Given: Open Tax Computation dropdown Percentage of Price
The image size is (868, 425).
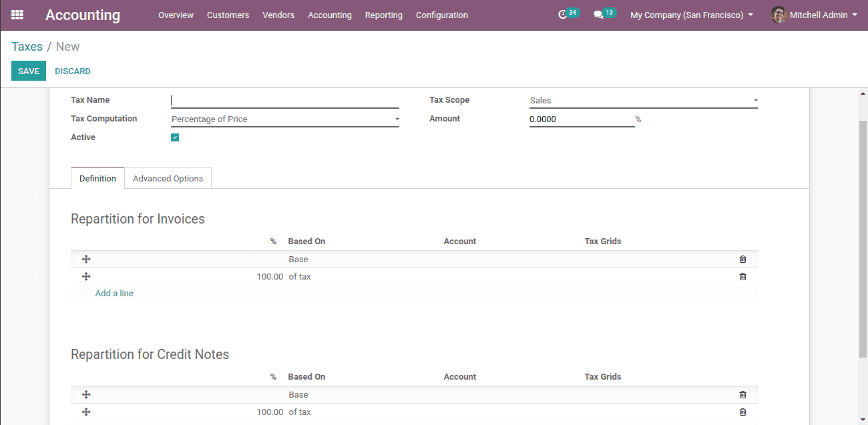Looking at the screenshot, I should 285,119.
